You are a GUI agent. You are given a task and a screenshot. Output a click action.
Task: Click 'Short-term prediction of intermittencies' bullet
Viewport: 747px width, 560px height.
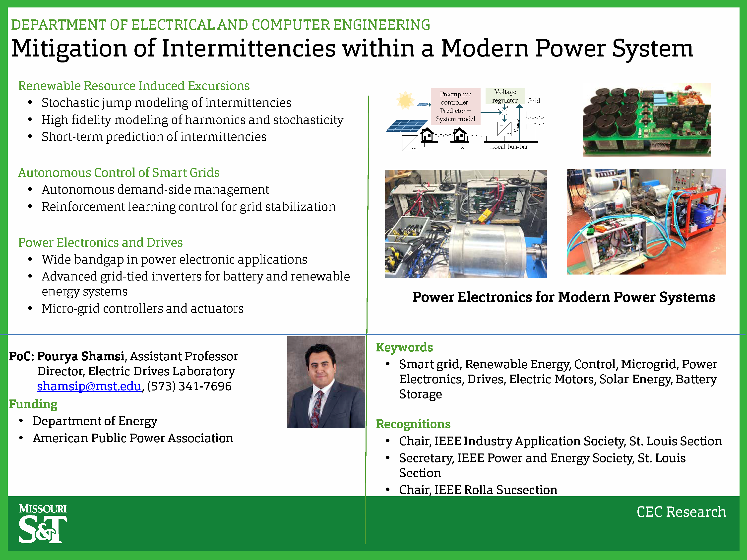154,137
